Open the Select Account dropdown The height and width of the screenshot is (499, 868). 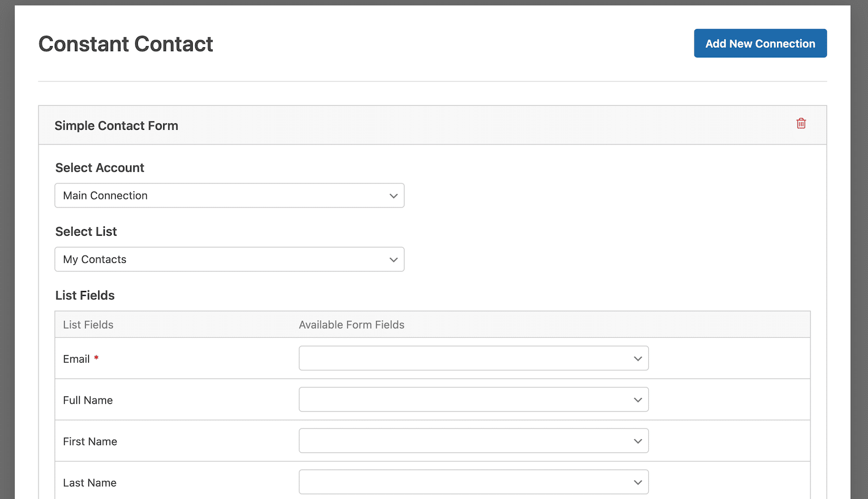coord(229,195)
